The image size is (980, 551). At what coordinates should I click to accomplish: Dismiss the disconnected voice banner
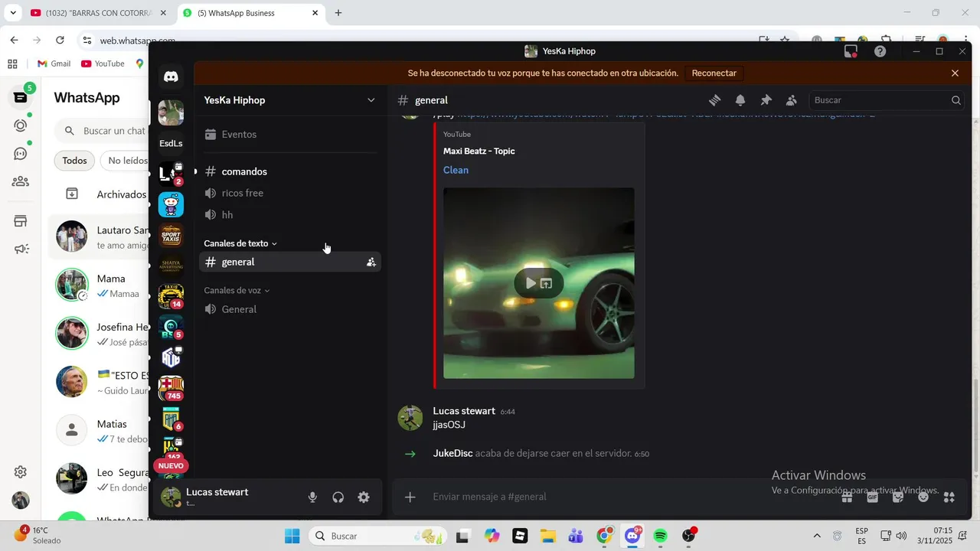(x=955, y=73)
